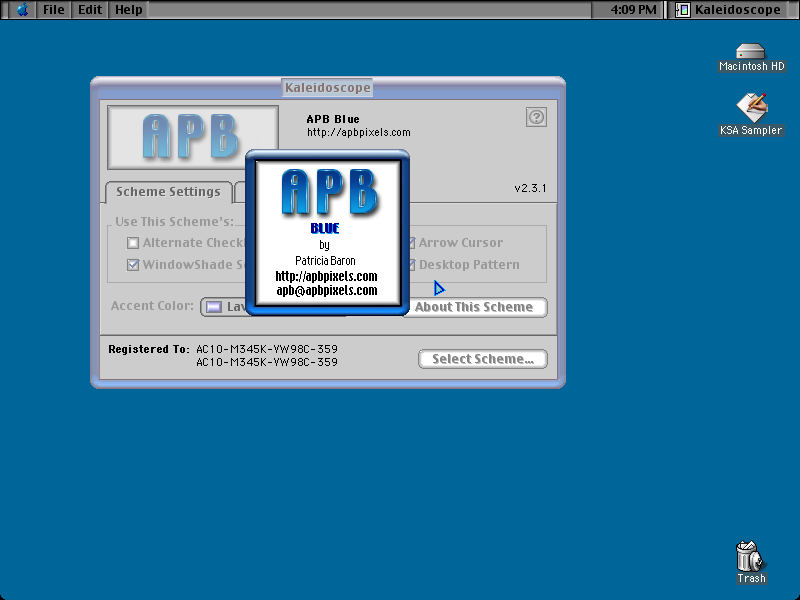Enable the Alternate Checkbox option

click(x=133, y=243)
